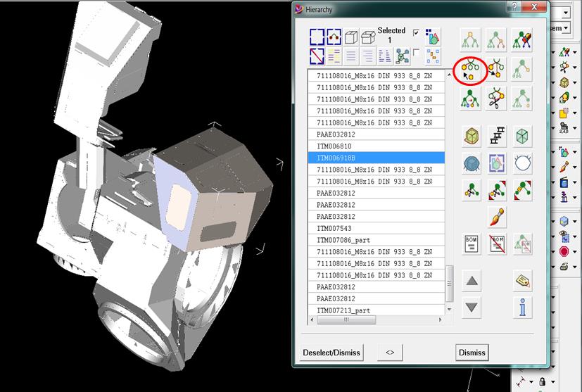582x392 pixels.
Task: Click the green tree with two yellow nodes and red corners
Action: (522, 191)
